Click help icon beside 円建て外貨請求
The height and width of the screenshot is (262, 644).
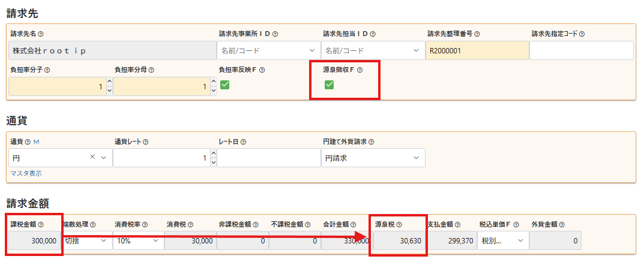[372, 142]
